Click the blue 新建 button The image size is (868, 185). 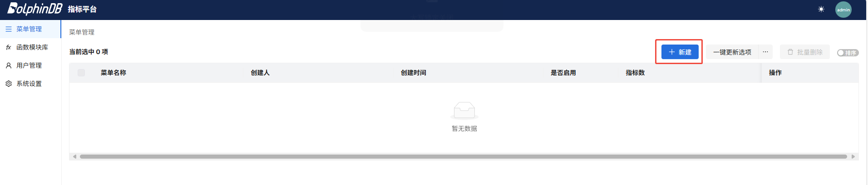pyautogui.click(x=680, y=52)
